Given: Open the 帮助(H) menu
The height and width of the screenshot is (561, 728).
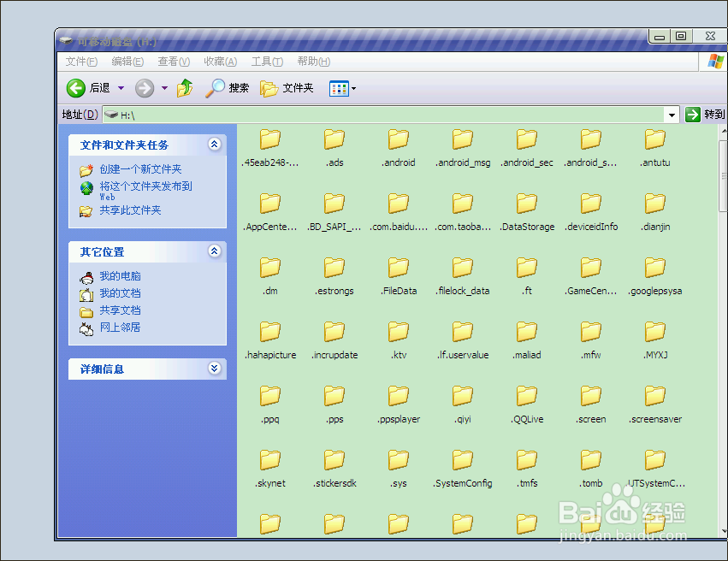Looking at the screenshot, I should 313,62.
